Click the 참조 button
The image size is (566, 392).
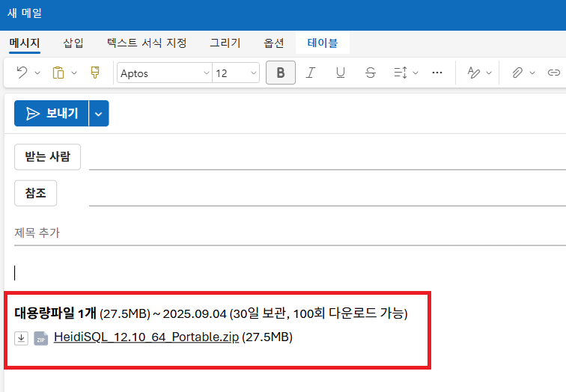tap(35, 193)
